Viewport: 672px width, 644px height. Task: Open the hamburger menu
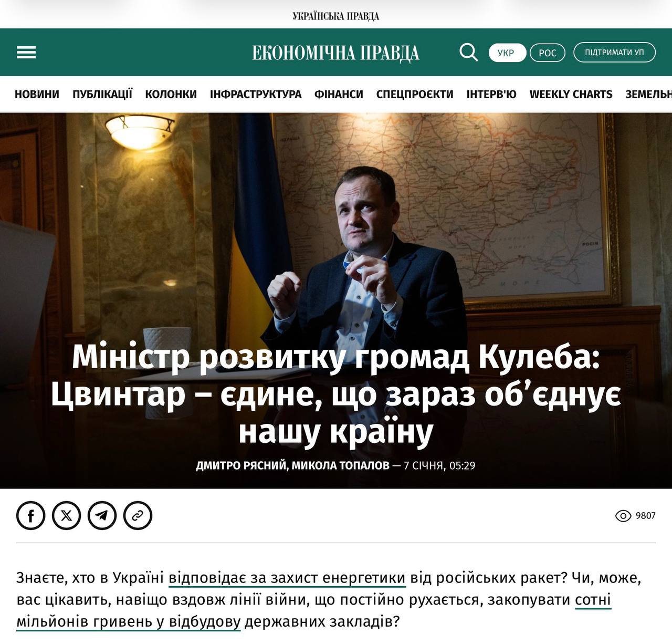tap(26, 52)
